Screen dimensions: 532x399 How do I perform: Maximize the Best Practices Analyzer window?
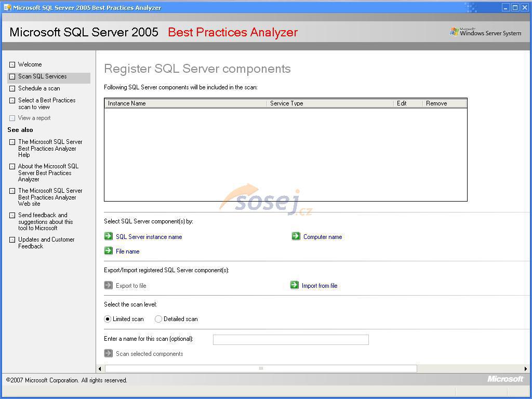click(x=515, y=7)
